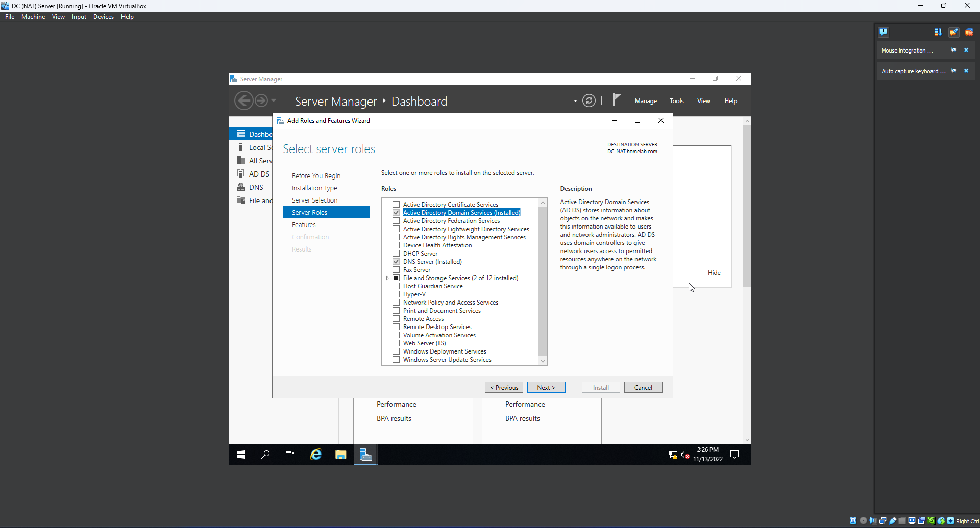Open the VirtualBox Devices menu
The height and width of the screenshot is (528, 980).
pyautogui.click(x=104, y=17)
